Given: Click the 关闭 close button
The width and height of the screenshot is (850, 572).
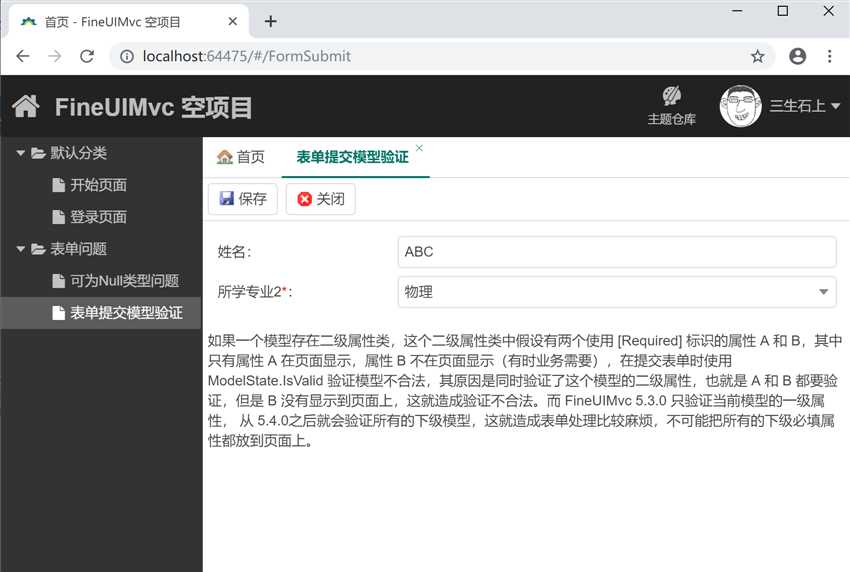Looking at the screenshot, I should click(320, 199).
